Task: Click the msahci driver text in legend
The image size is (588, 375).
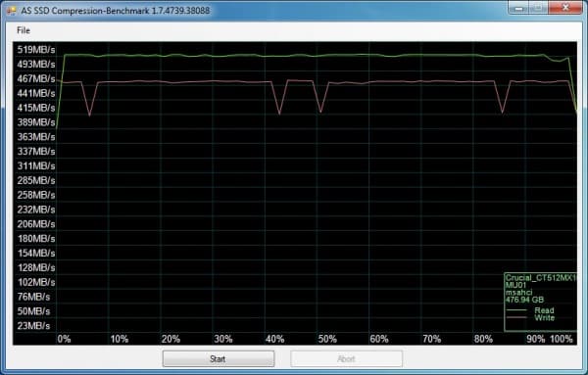Action: coord(518,293)
